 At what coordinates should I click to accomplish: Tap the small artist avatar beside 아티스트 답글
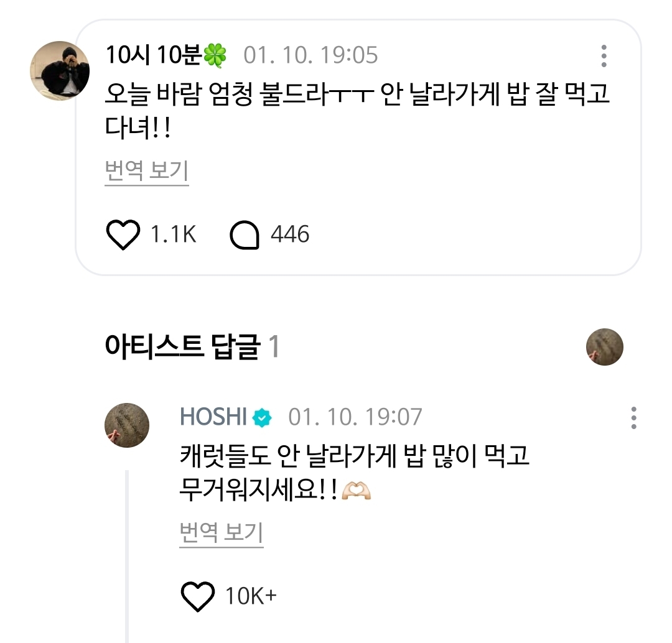[604, 347]
